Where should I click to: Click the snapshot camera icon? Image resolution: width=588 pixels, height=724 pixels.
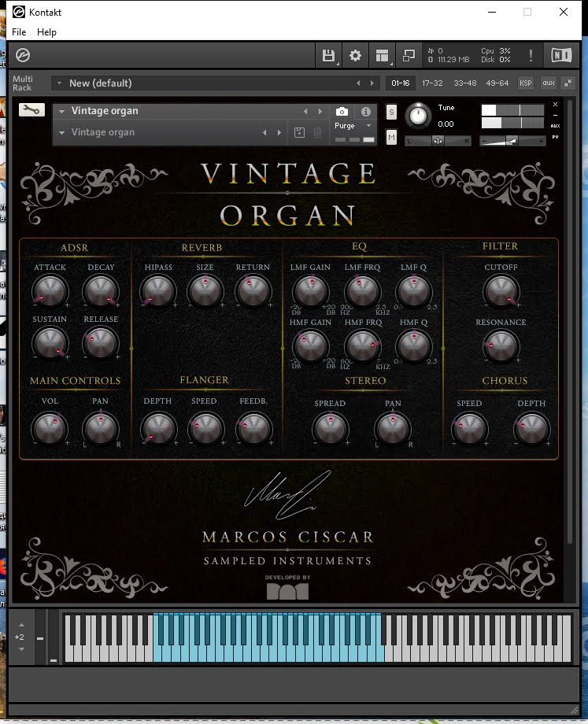coord(342,111)
